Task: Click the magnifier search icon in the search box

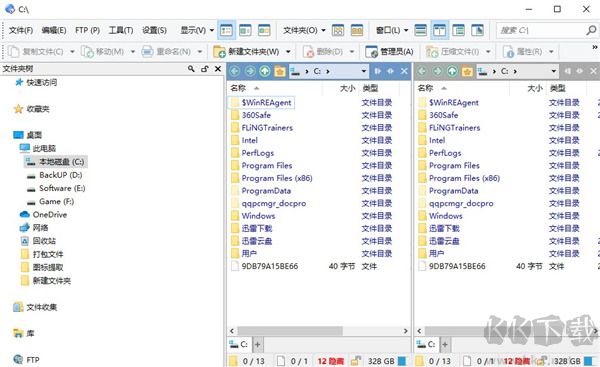Action: click(591, 30)
